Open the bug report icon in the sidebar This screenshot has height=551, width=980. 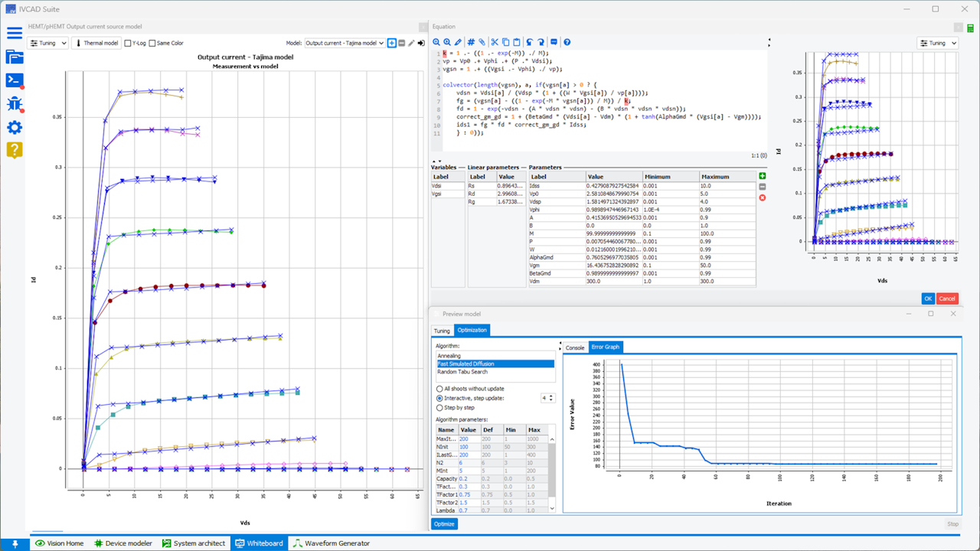[x=14, y=104]
